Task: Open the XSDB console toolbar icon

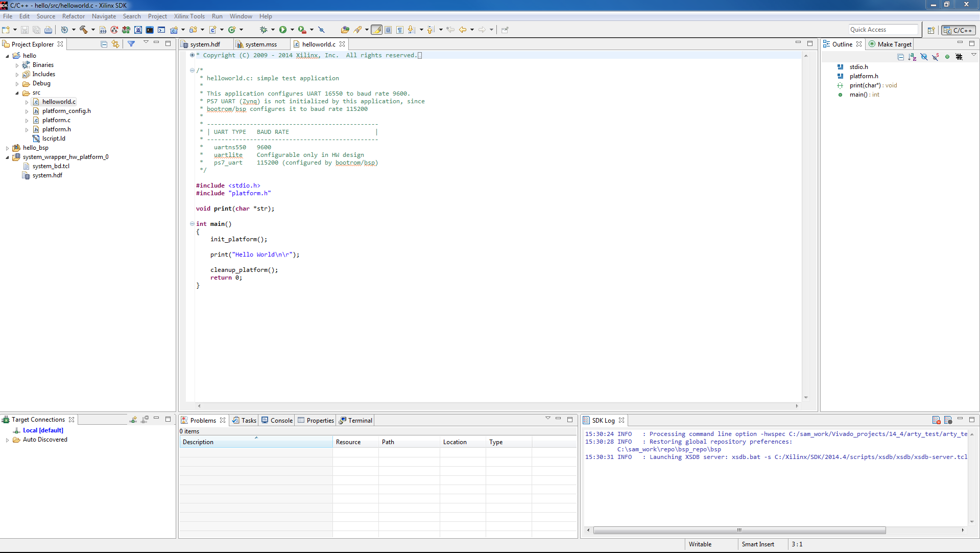Action: click(x=161, y=30)
